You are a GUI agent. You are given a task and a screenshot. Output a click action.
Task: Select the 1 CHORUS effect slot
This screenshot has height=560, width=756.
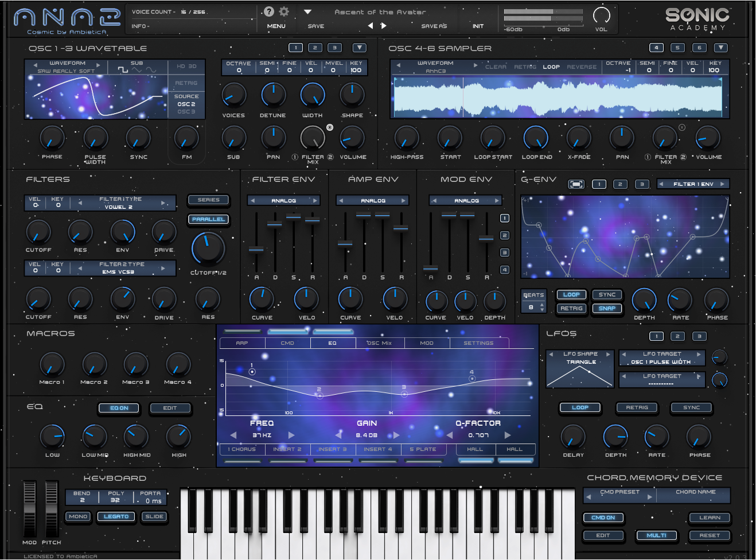tap(241, 449)
